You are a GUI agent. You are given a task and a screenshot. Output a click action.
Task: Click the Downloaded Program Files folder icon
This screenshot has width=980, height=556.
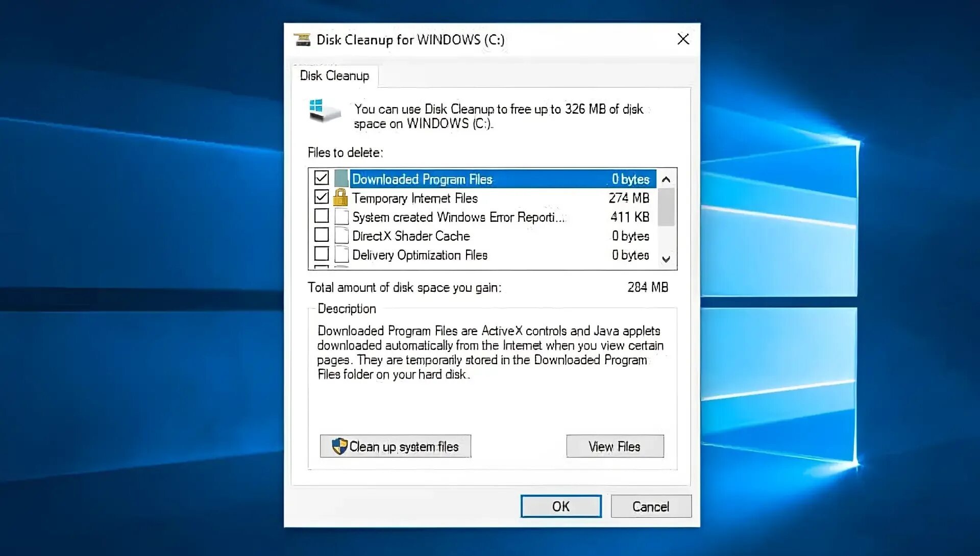(x=341, y=179)
